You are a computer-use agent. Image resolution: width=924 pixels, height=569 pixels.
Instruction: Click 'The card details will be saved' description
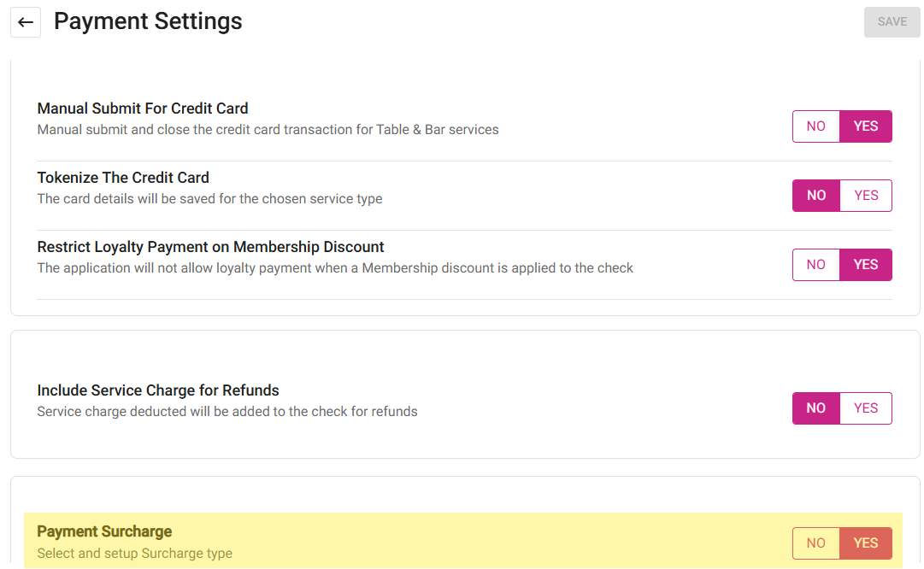(x=209, y=199)
